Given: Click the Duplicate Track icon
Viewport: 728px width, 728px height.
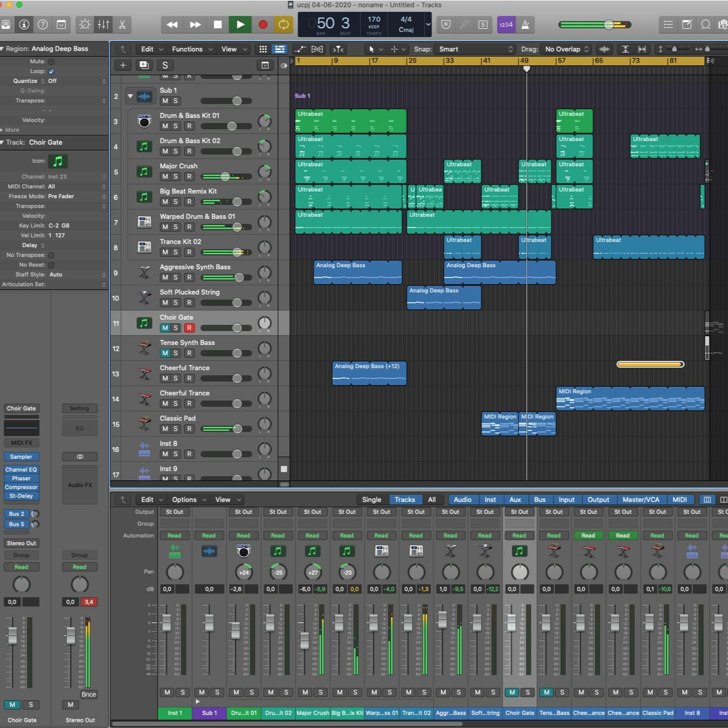Looking at the screenshot, I should point(144,65).
